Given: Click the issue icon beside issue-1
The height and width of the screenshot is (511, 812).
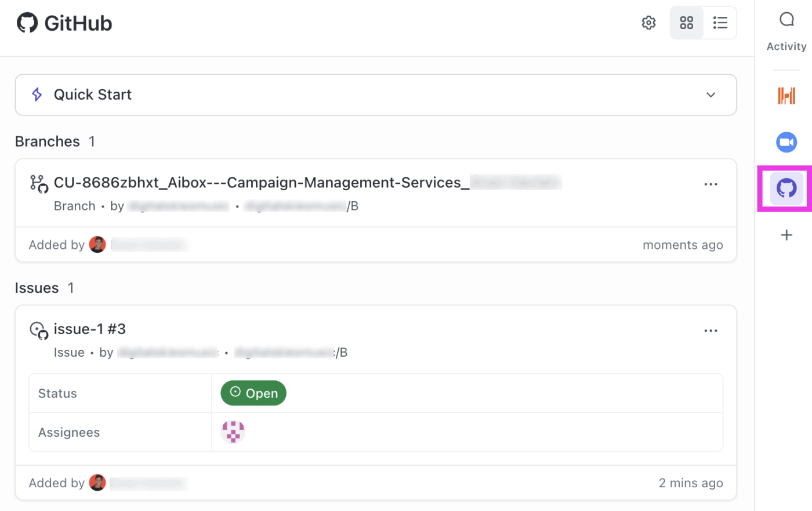Looking at the screenshot, I should (x=38, y=329).
